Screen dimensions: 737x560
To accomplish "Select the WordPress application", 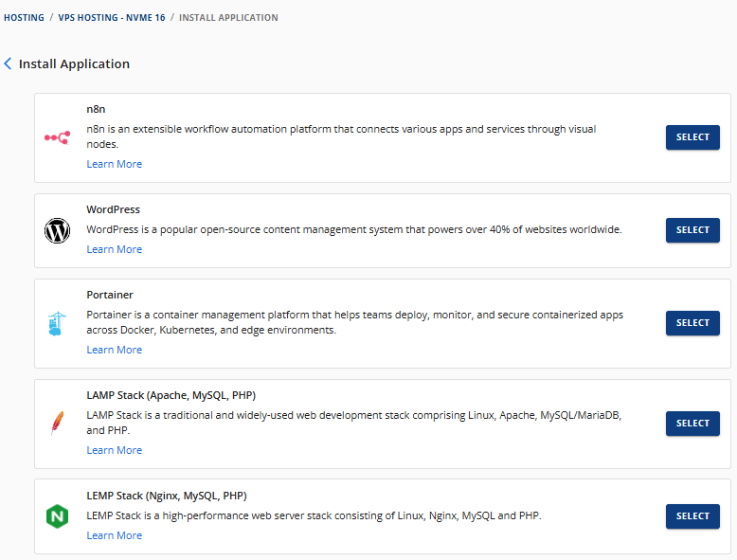I will 692,230.
